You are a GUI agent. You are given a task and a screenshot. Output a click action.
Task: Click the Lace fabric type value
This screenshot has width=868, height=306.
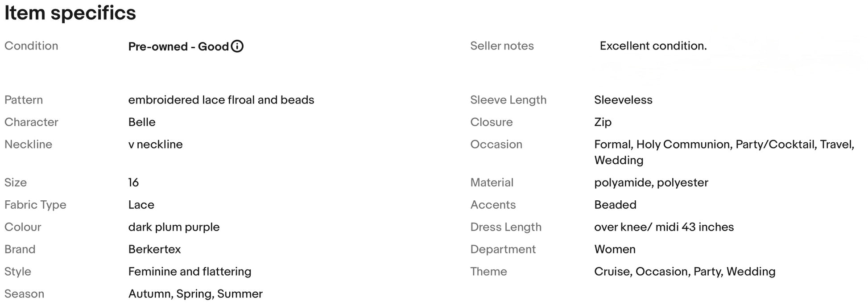(141, 205)
